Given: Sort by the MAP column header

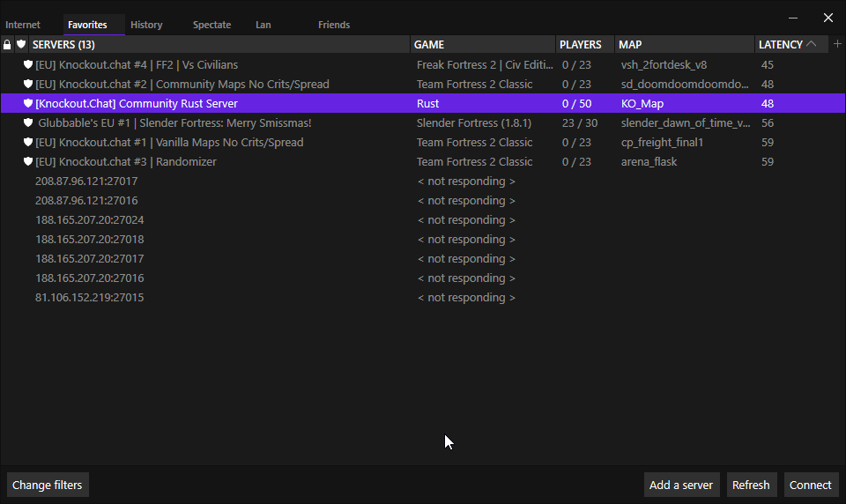Looking at the screenshot, I should (685, 44).
